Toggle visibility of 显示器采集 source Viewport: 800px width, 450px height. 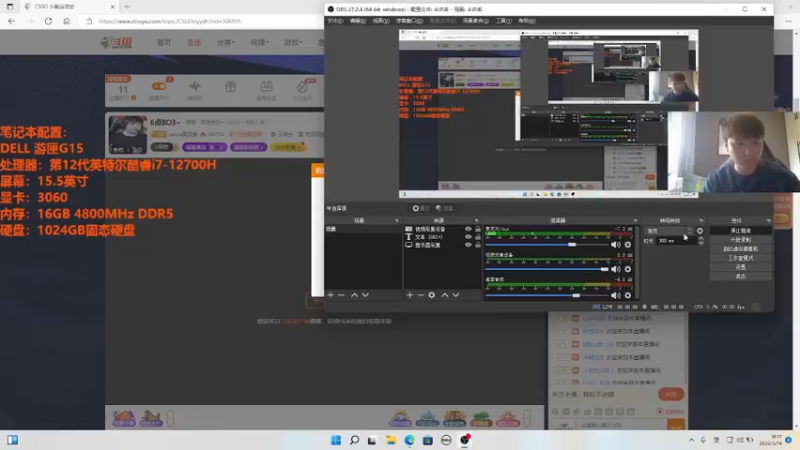(468, 245)
